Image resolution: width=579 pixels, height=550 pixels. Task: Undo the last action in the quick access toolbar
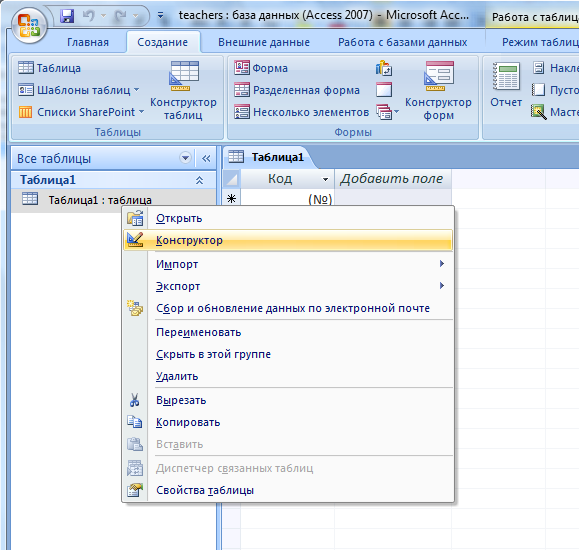tap(89, 16)
